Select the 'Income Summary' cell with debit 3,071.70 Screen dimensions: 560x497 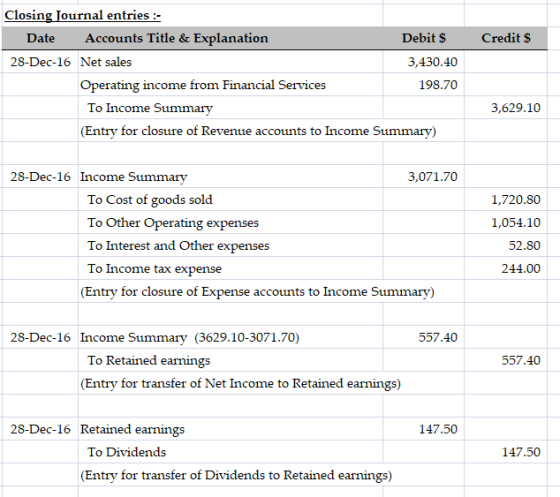[x=134, y=177]
